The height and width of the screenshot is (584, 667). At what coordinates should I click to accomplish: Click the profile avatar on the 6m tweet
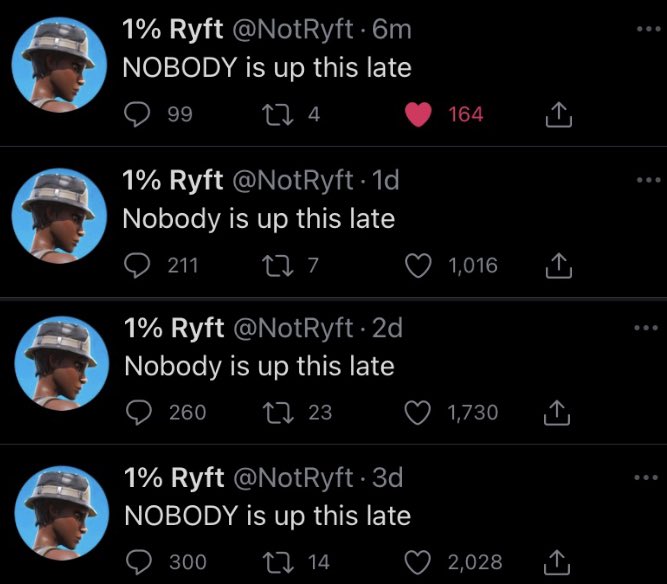[58, 70]
